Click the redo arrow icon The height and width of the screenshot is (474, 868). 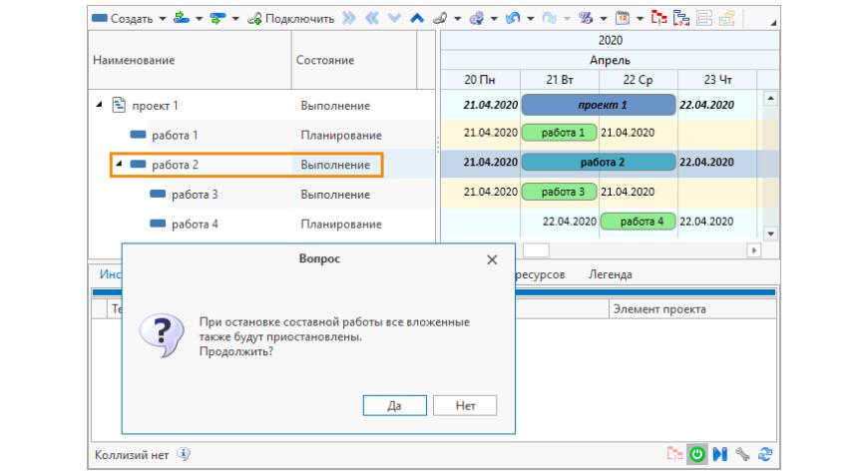point(549,18)
